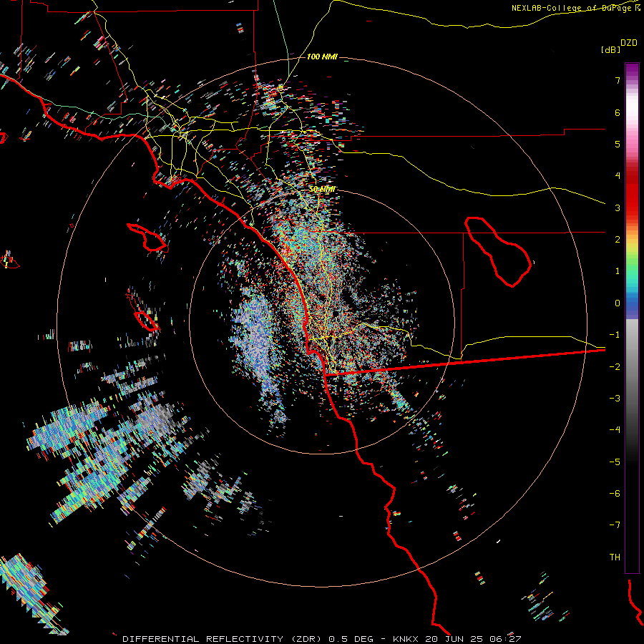Click the scale value -3
The image size is (644, 644).
(615, 399)
